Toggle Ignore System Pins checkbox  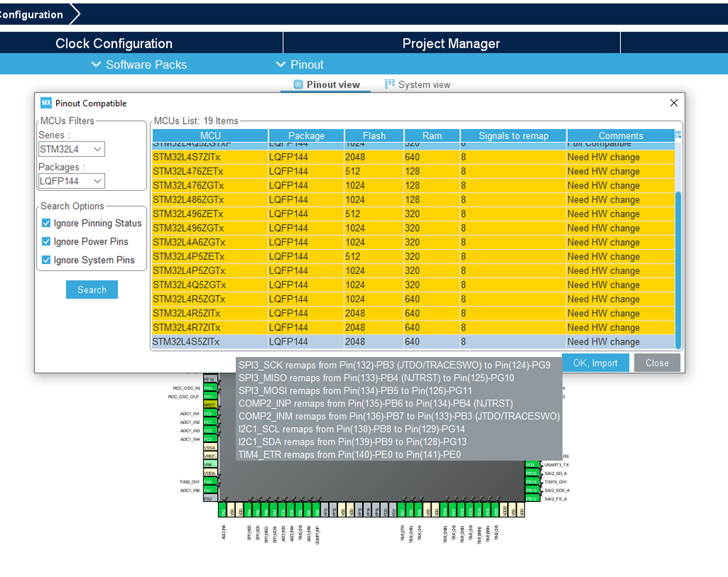[x=46, y=260]
